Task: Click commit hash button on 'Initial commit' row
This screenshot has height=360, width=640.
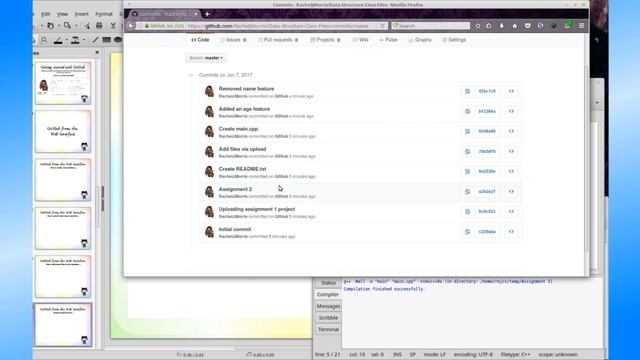Action: click(487, 231)
